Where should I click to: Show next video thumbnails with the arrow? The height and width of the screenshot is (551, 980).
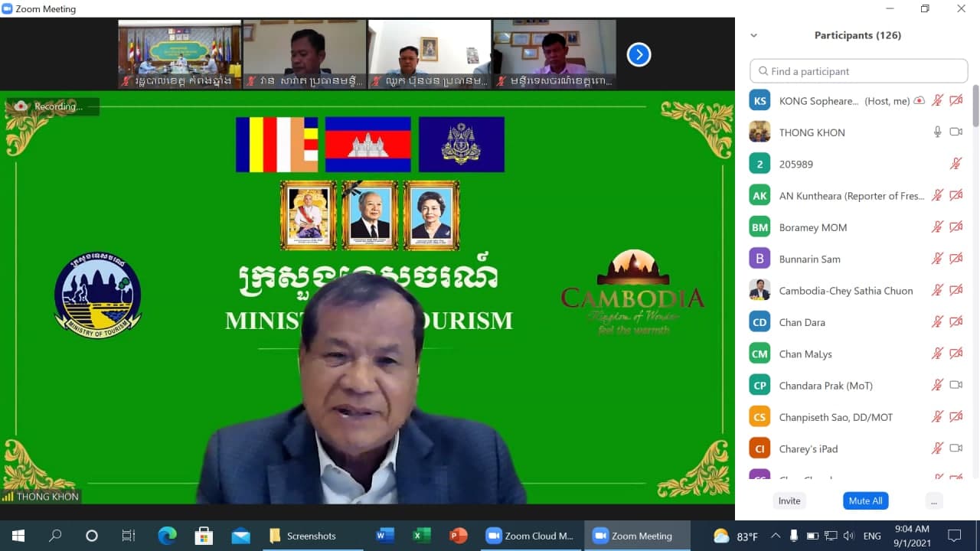coord(639,54)
